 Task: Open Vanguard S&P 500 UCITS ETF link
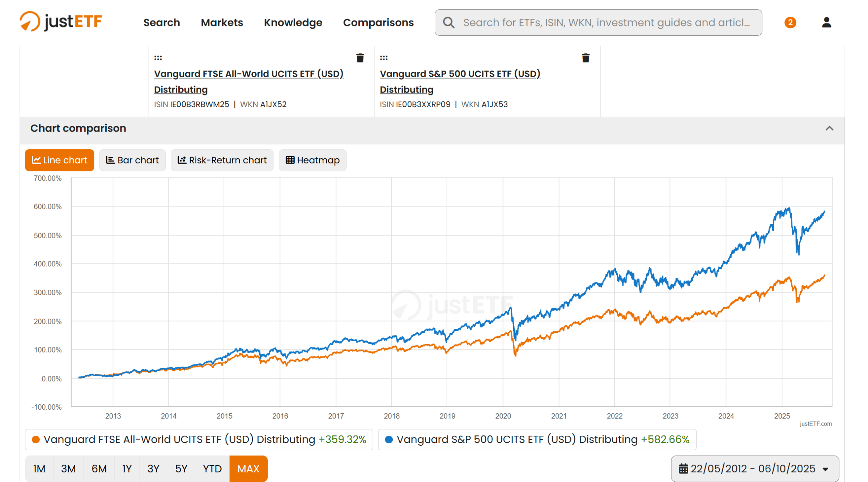click(460, 74)
